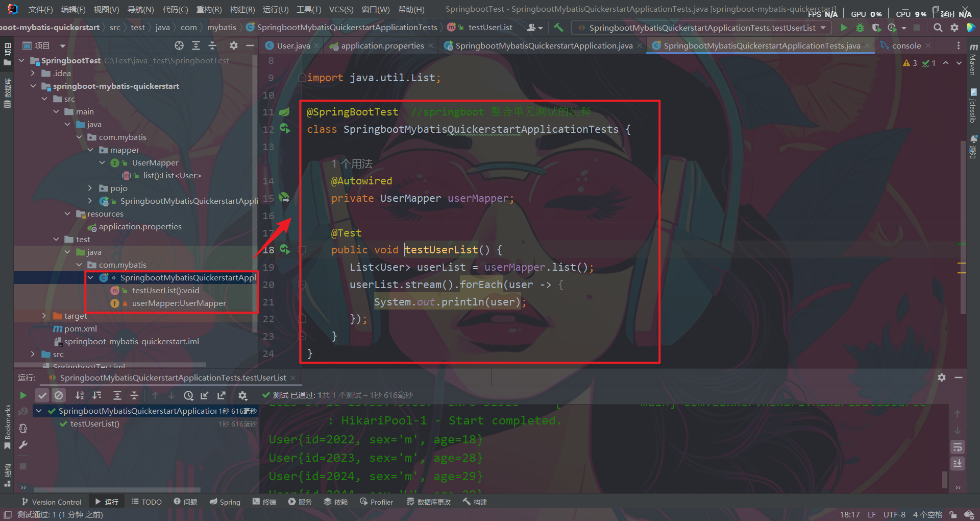Screen dimensions: 980x521
Task: Open Spring tool window
Action: [225, 502]
